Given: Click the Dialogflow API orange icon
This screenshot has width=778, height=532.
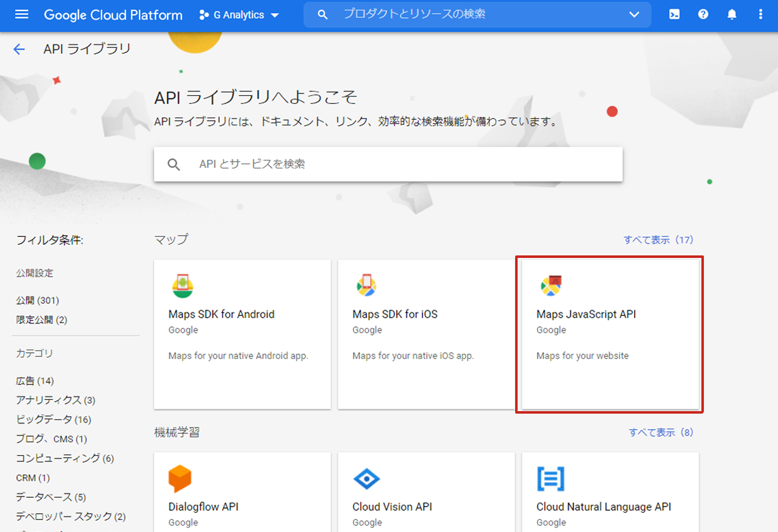Looking at the screenshot, I should point(179,479).
